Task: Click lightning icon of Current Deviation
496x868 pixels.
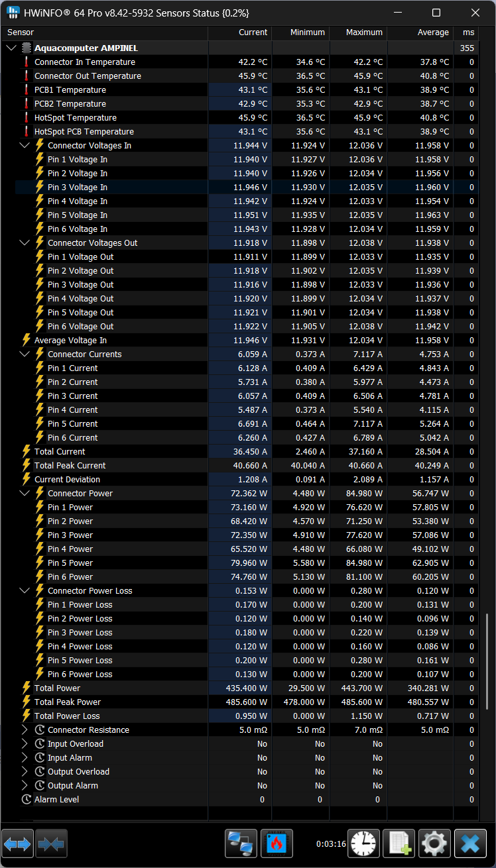Action: click(27, 479)
